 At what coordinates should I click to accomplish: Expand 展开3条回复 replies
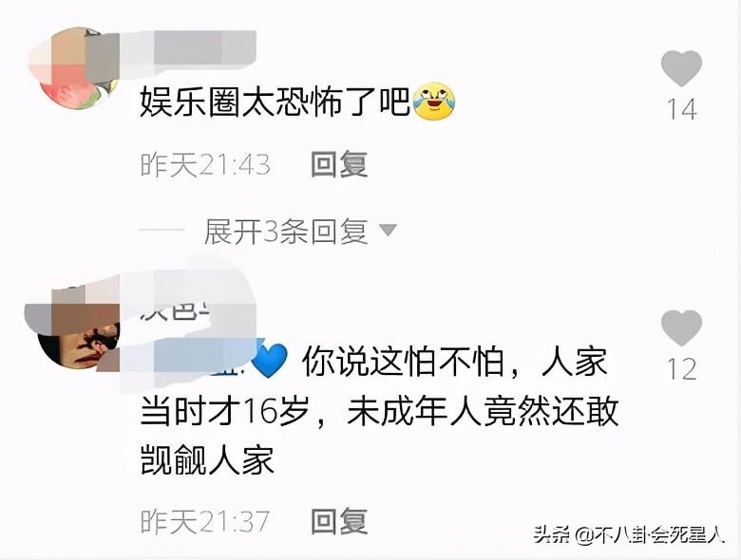[x=285, y=232]
